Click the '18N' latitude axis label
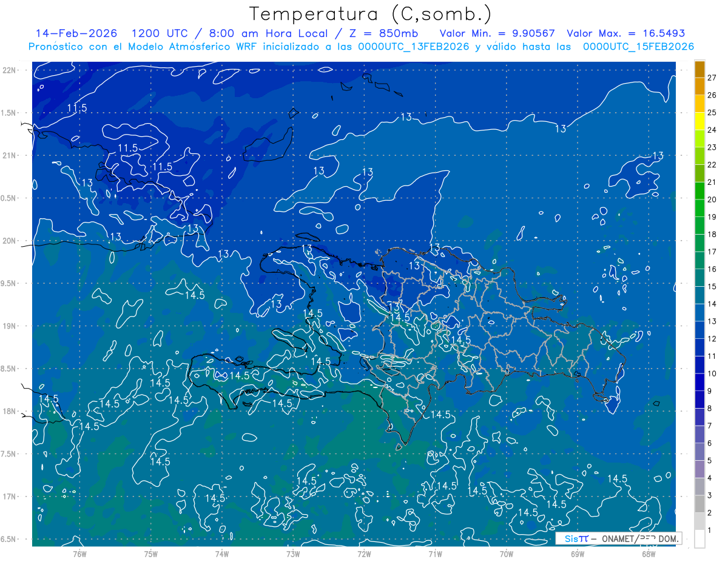728x562 pixels. (x=9, y=412)
